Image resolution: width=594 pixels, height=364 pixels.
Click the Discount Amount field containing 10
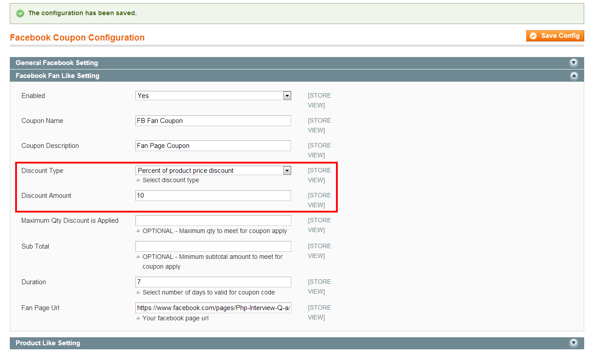pyautogui.click(x=213, y=195)
